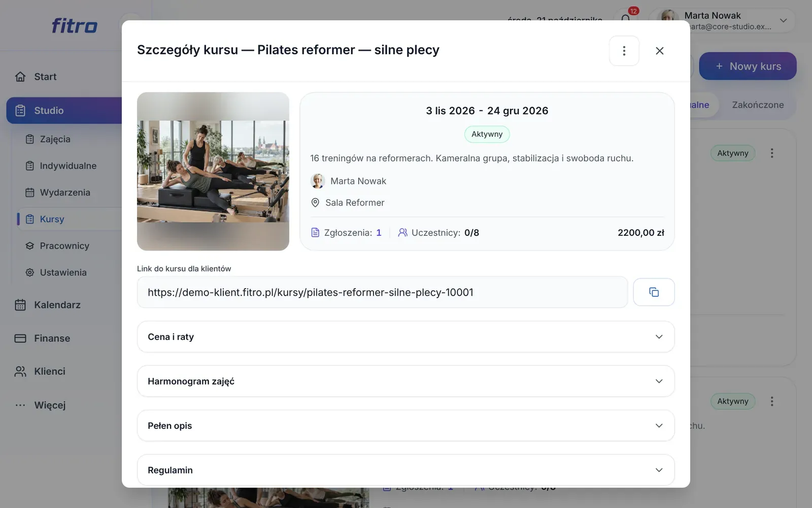
Task: Expand the Cena i raty section
Action: coord(405,337)
